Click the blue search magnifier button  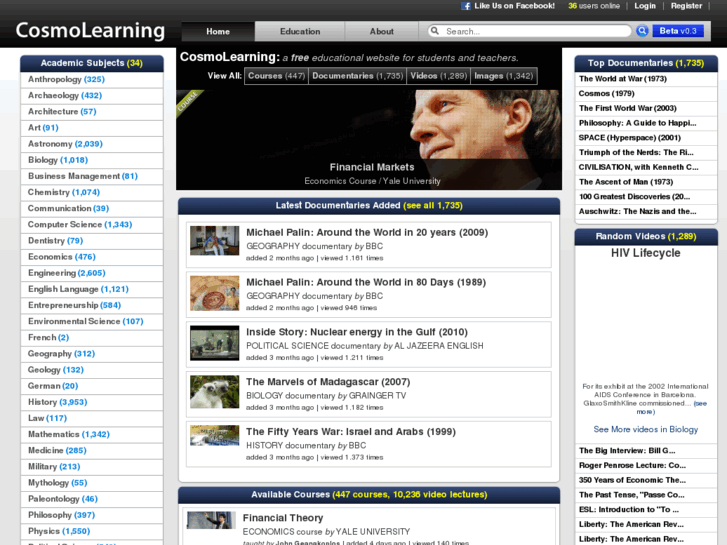pyautogui.click(x=642, y=31)
